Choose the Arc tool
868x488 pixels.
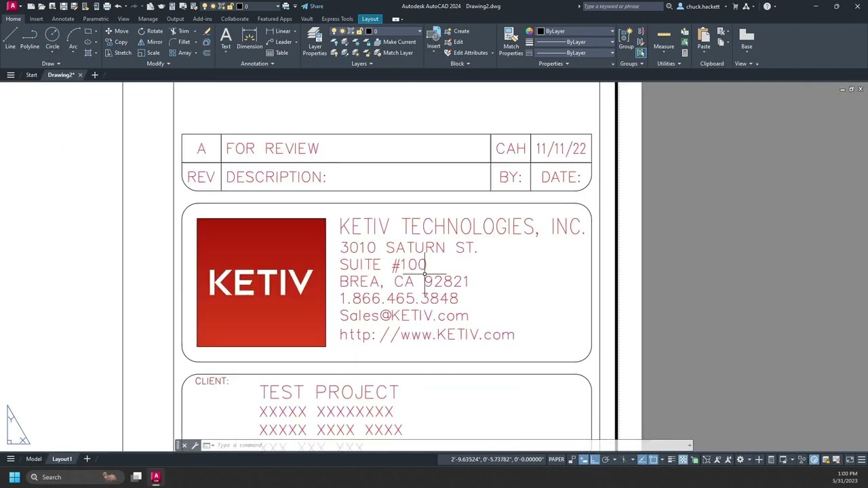point(73,39)
